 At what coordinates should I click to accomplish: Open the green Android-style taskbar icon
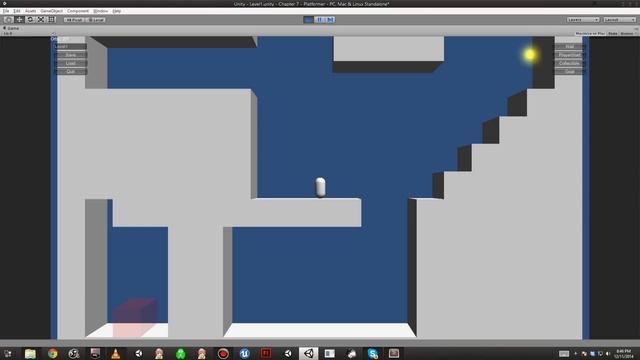tap(180, 353)
